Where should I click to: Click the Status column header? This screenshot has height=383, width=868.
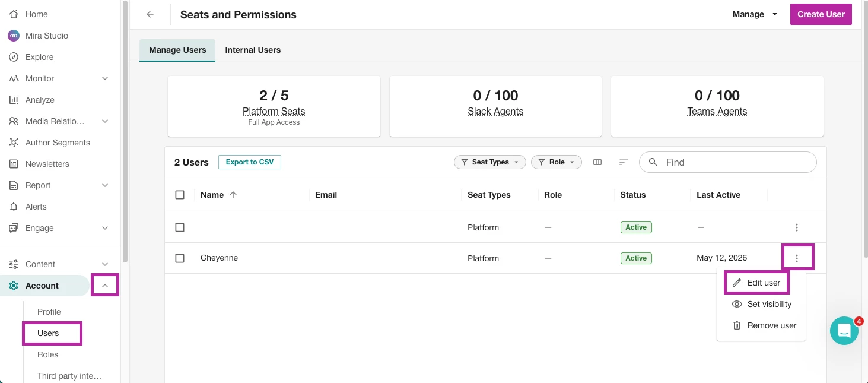pos(633,195)
